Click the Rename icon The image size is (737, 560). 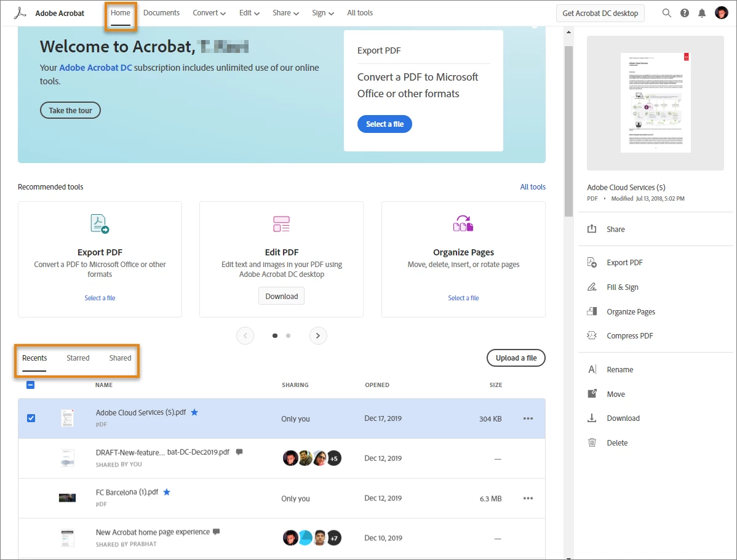592,370
